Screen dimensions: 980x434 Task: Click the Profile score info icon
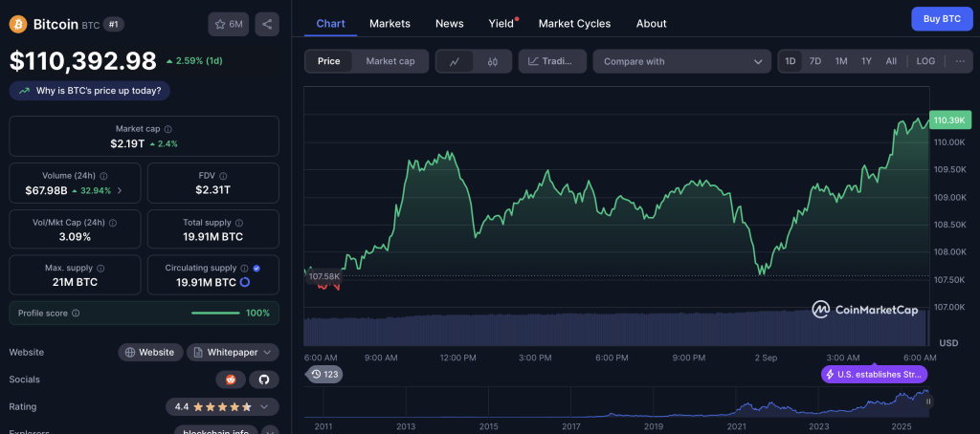click(x=76, y=314)
